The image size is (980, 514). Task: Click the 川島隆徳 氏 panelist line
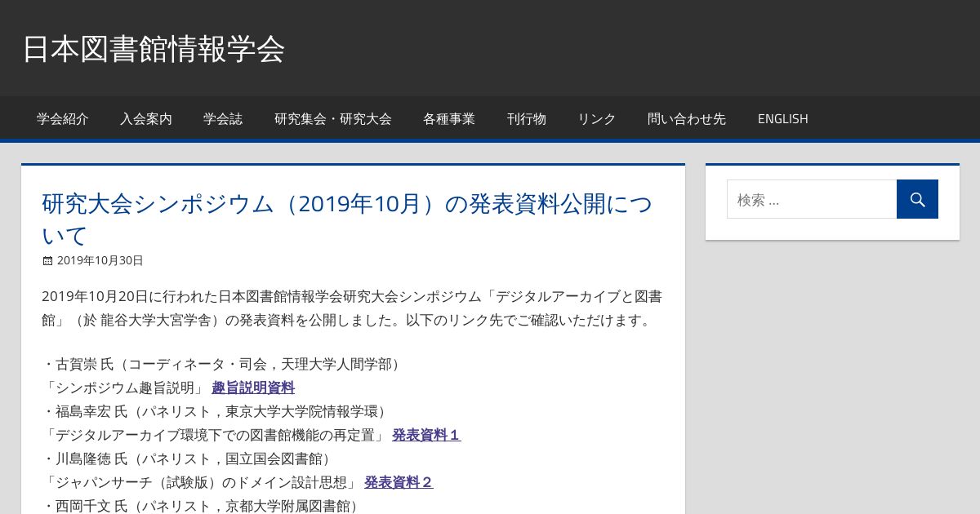tap(188, 459)
